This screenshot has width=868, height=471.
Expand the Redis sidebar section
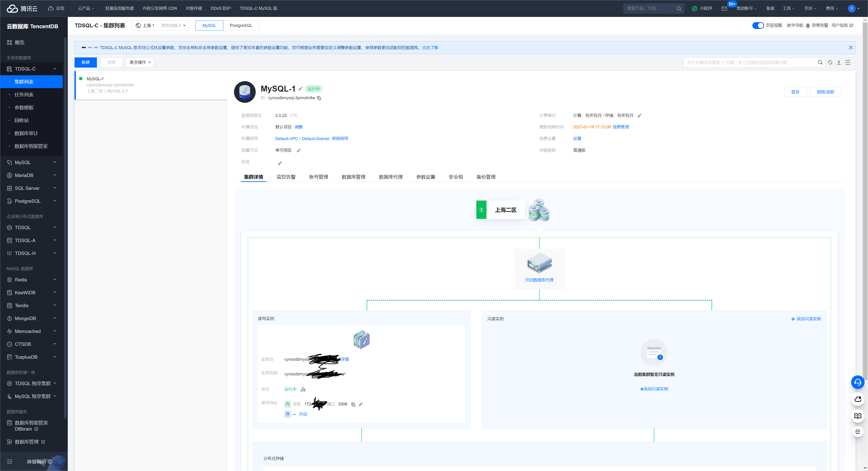[x=55, y=280]
